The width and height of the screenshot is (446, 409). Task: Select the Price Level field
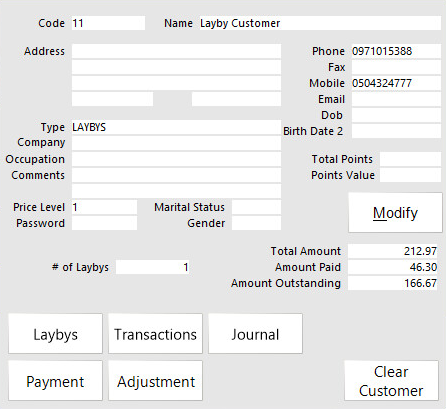(104, 207)
